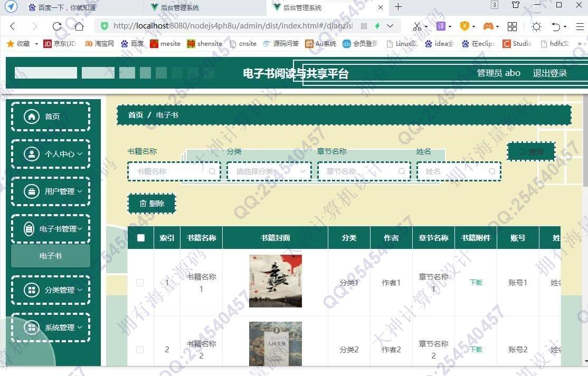Open mesite bookmark
The width and height of the screenshot is (588, 376).
165,44
